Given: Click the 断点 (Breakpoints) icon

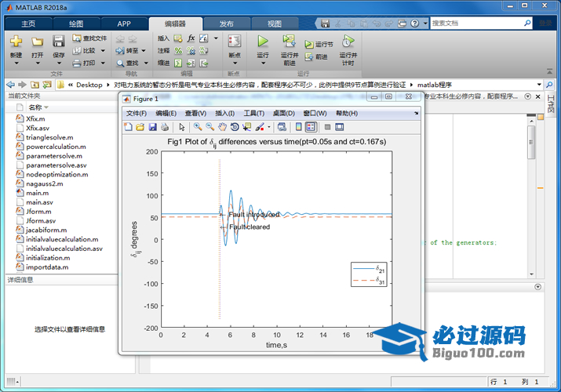Looking at the screenshot, I should click(235, 41).
